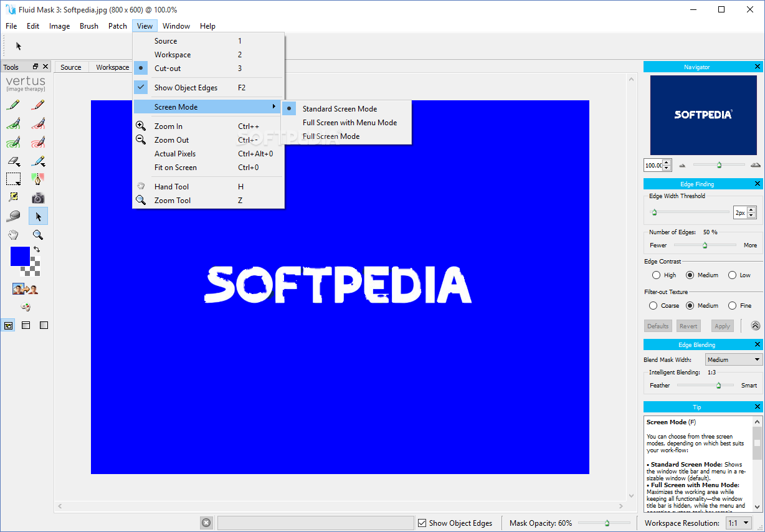The height and width of the screenshot is (532, 765).
Task: Click the full screen mode icon
Action: point(44,325)
